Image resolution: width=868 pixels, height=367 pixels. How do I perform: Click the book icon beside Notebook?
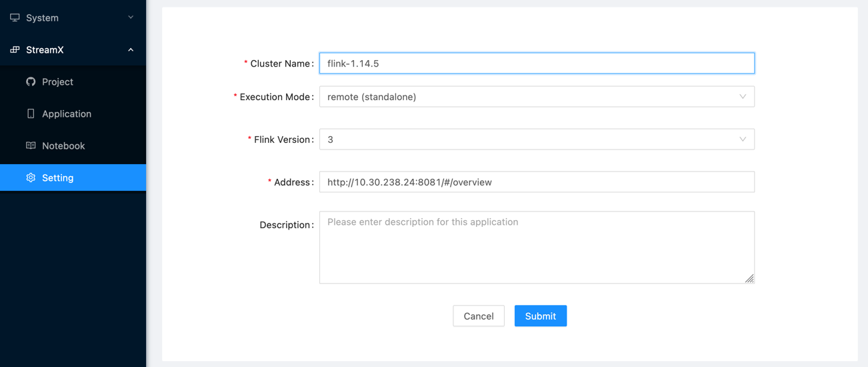(x=31, y=145)
